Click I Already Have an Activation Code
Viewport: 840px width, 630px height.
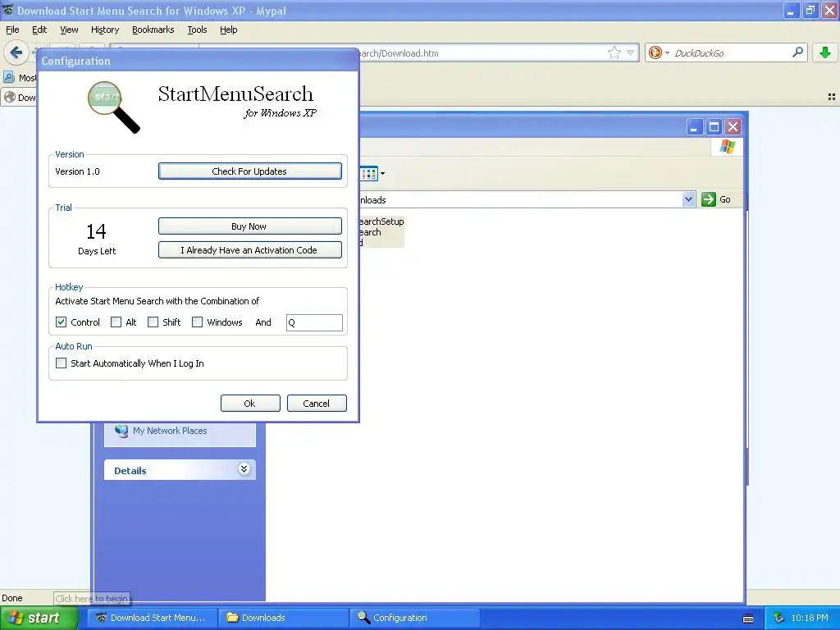[249, 250]
